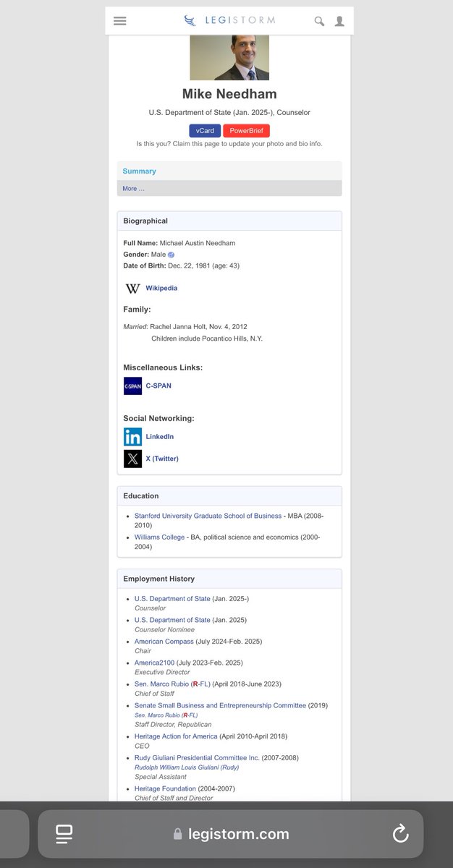
Task: Tap the legistorm.com address bar
Action: 230,834
